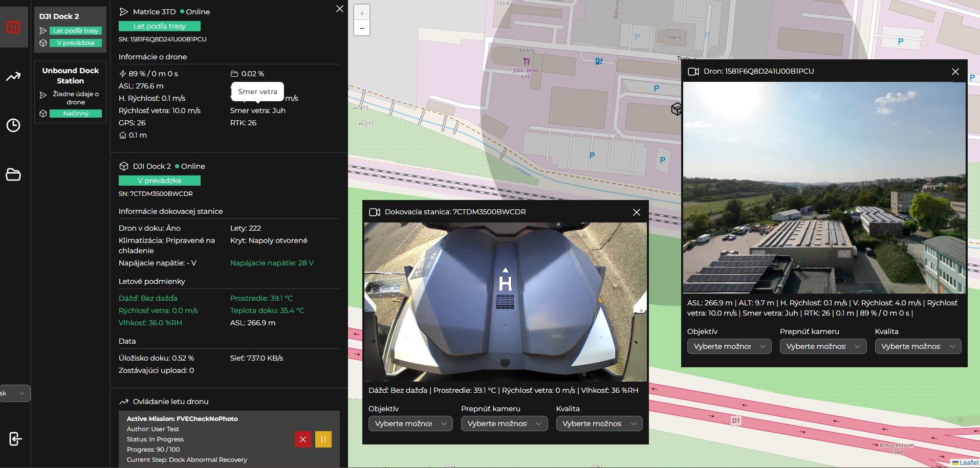The height and width of the screenshot is (468, 980).
Task: Select the Unbound Dock Station card
Action: pos(70,92)
